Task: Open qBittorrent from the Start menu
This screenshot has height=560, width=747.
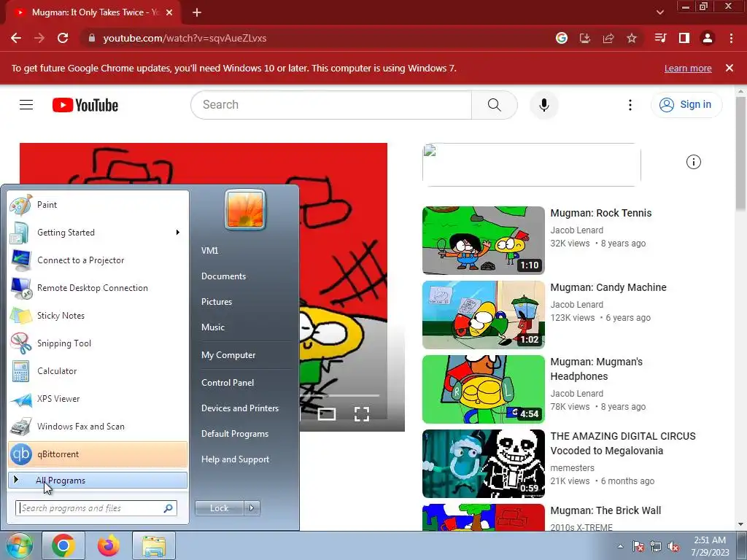Action: [98, 454]
